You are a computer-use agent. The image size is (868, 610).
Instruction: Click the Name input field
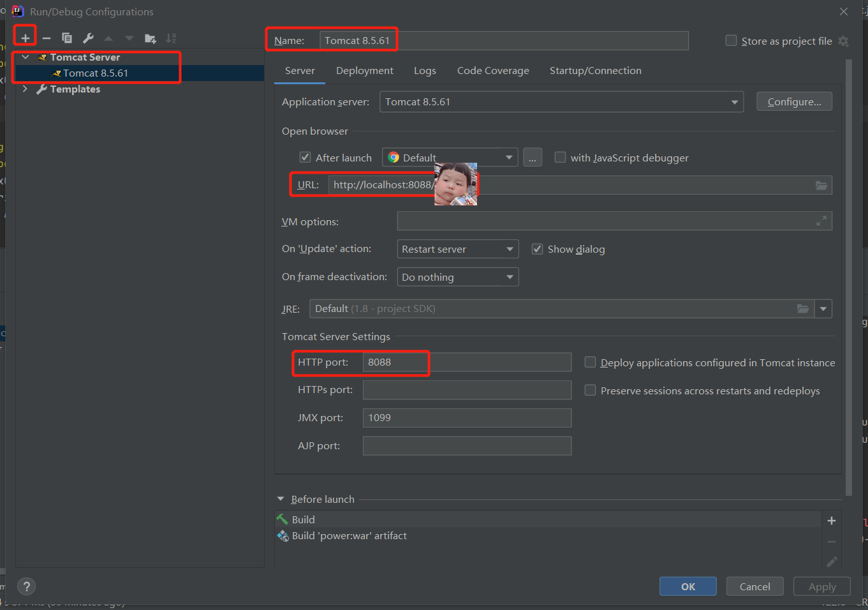click(x=504, y=41)
